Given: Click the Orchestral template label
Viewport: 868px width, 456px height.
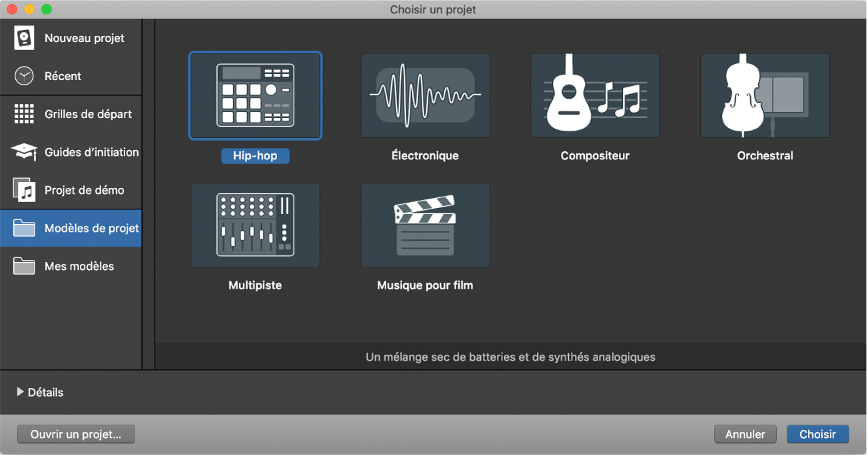Looking at the screenshot, I should pos(765,156).
